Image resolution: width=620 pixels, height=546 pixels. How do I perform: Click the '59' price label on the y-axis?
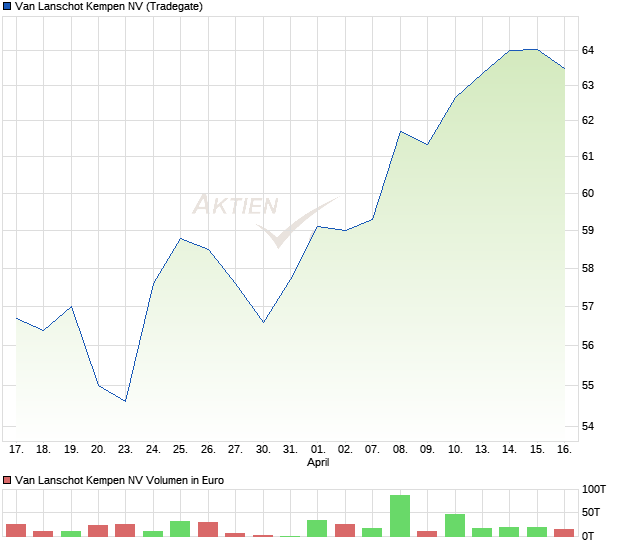coord(588,230)
